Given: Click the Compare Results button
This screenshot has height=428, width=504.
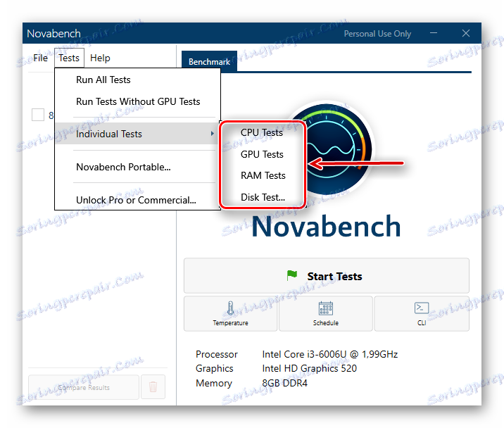Looking at the screenshot, I should [84, 387].
